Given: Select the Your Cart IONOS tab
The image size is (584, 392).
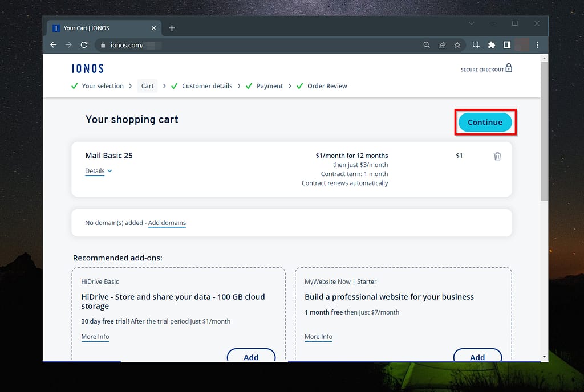Looking at the screenshot, I should coord(104,28).
